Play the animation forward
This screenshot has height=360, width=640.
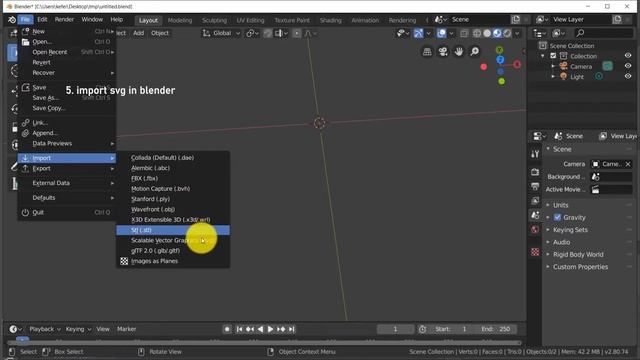click(270, 329)
